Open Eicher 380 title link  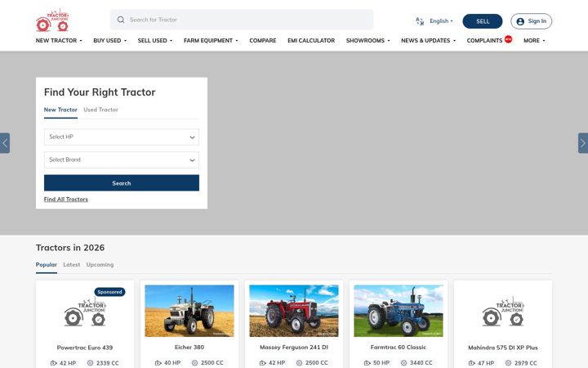189,348
